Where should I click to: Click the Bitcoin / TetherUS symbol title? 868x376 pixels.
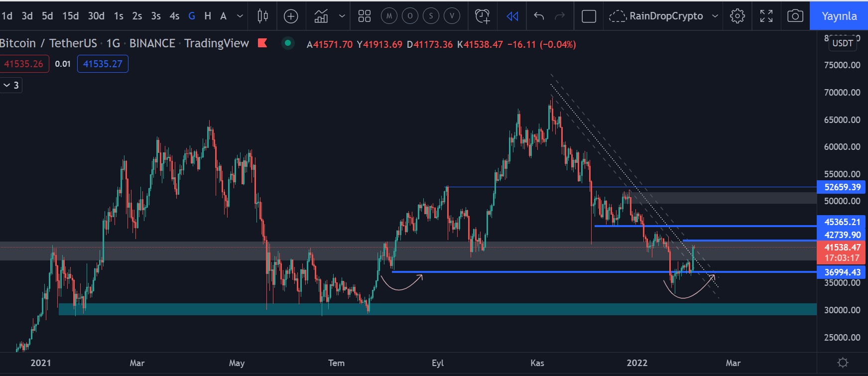coord(49,43)
